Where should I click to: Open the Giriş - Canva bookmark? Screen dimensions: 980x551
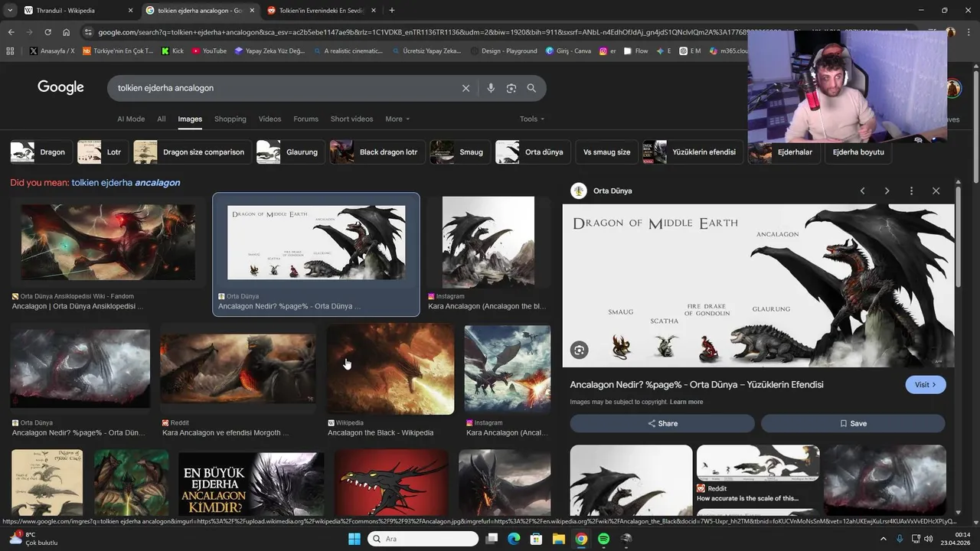[568, 51]
